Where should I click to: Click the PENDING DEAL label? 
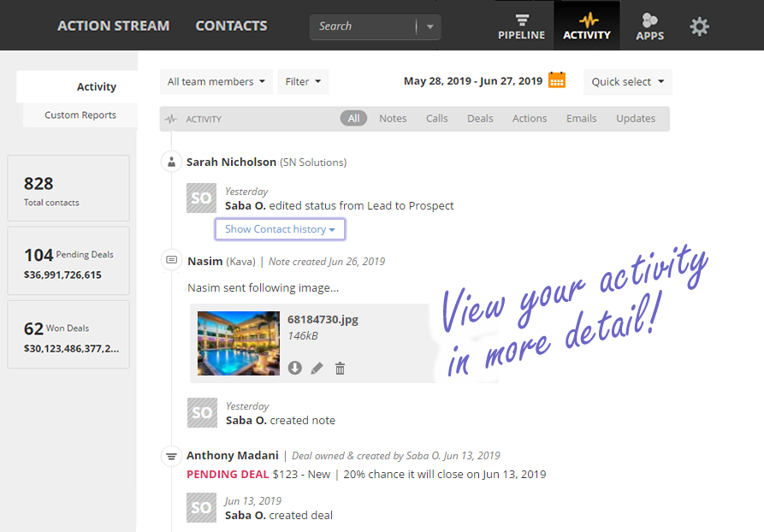tap(228, 474)
